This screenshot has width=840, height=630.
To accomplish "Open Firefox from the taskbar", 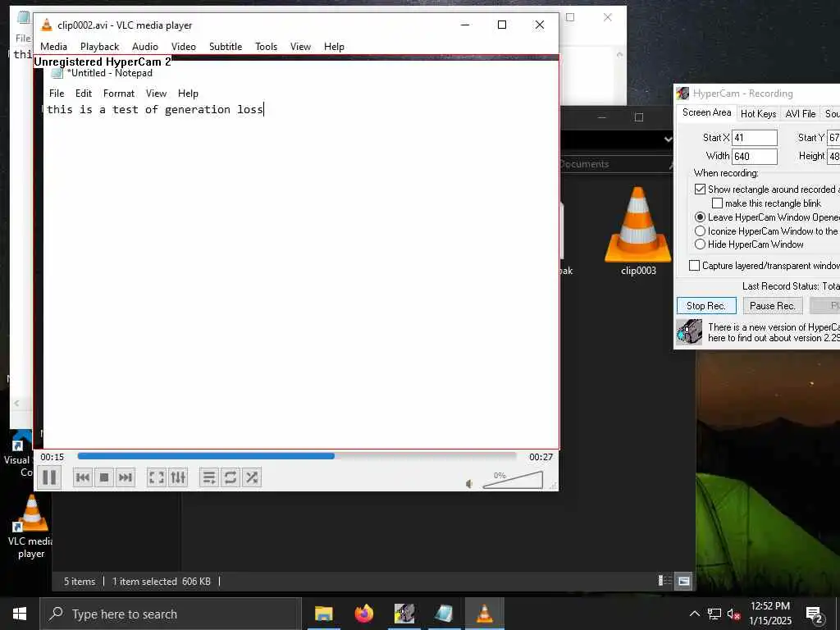I will click(x=364, y=614).
